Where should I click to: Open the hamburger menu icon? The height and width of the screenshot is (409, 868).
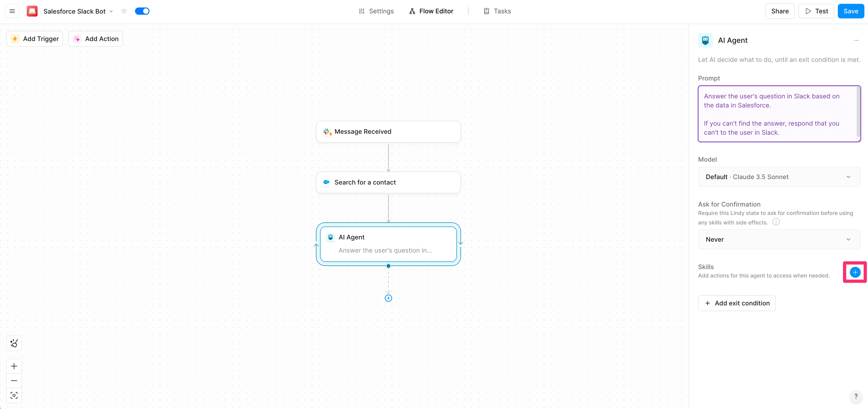pyautogui.click(x=12, y=11)
